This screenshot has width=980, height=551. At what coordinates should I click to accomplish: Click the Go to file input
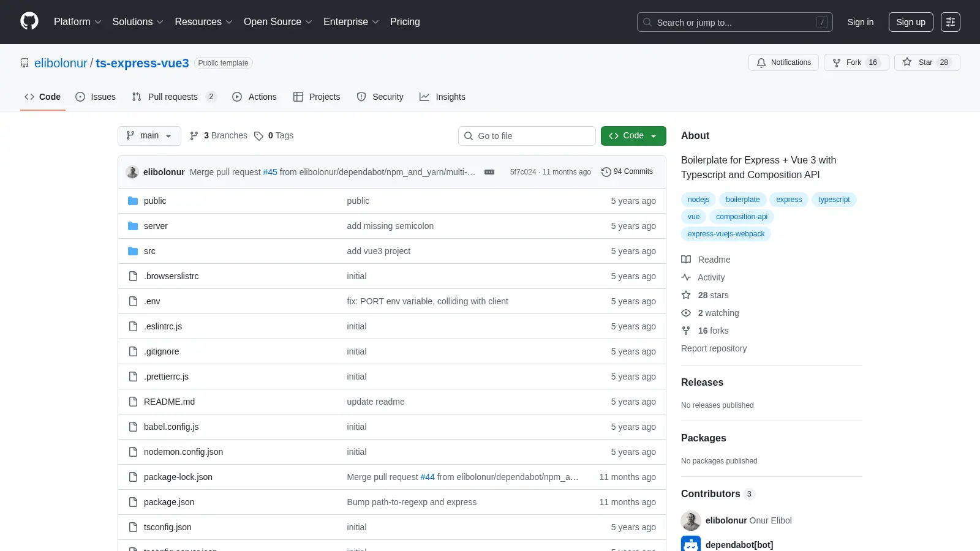527,136
